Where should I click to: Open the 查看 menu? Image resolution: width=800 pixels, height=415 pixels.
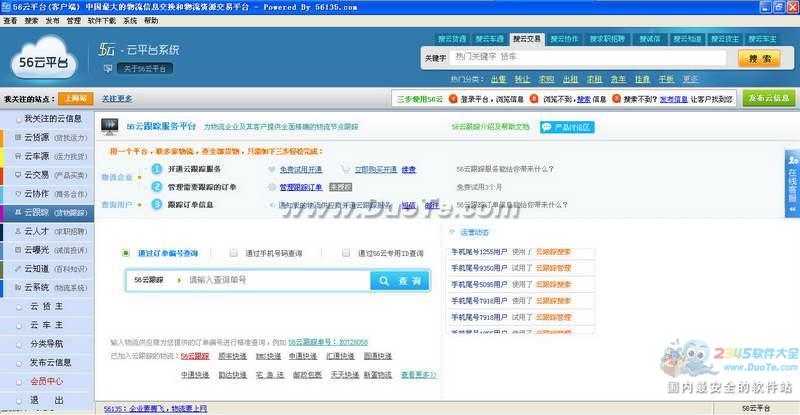10,20
